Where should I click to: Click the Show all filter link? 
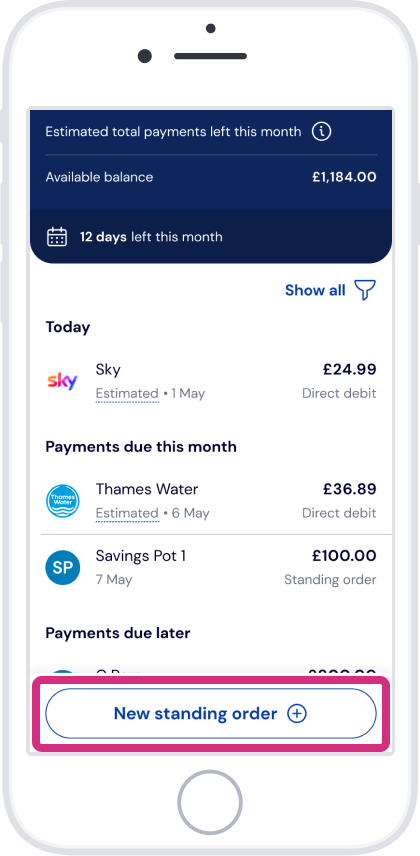[x=315, y=290]
